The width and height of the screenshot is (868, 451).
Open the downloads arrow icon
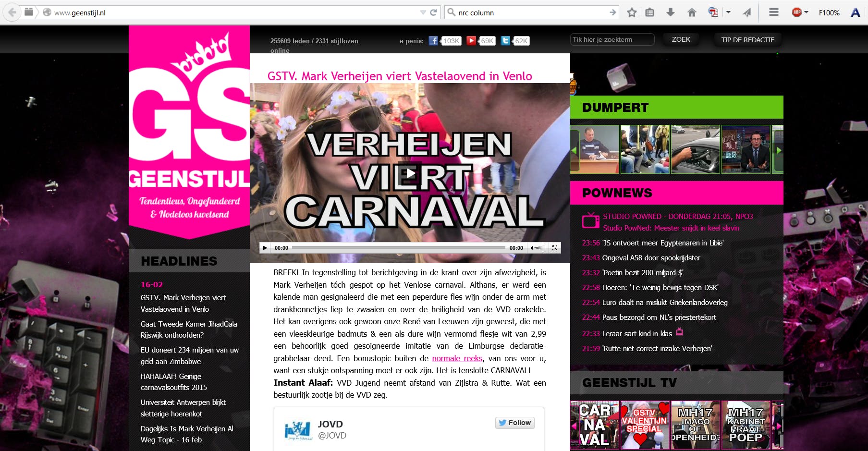click(671, 12)
